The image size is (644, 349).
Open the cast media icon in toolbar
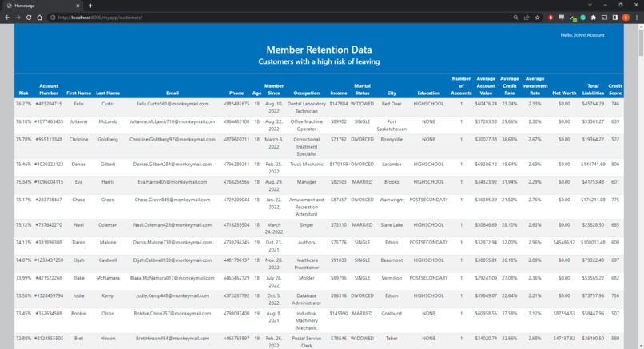604,18
